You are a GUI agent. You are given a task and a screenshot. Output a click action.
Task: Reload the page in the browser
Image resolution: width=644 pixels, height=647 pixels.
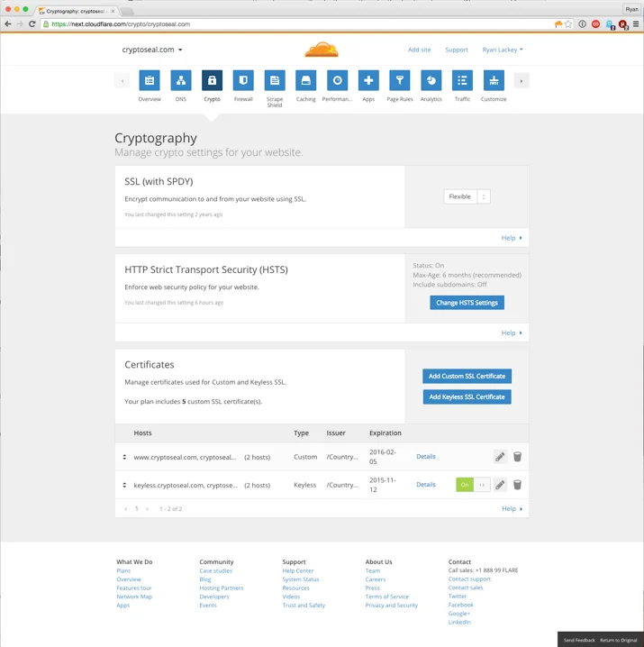pos(32,24)
